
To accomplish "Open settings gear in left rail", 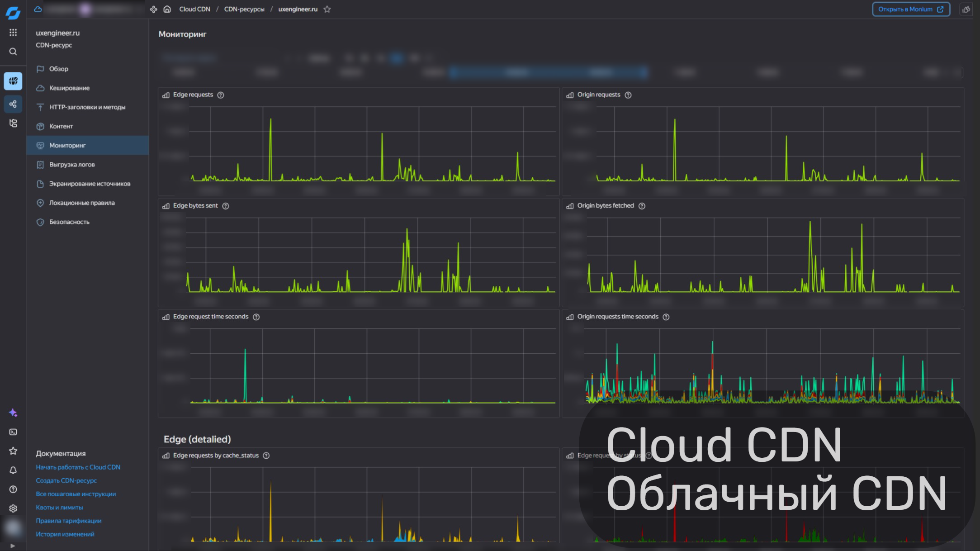I will click(x=13, y=508).
